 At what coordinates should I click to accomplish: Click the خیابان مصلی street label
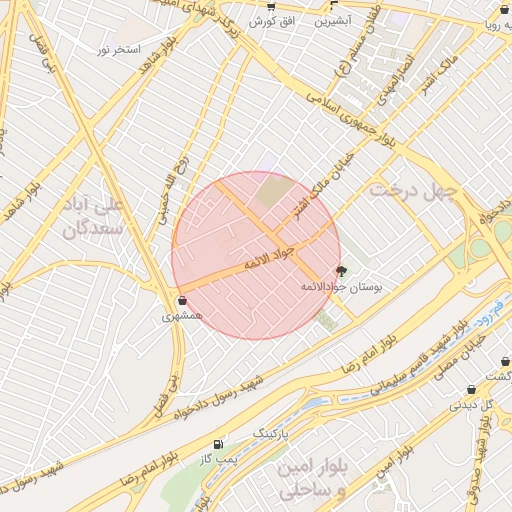pyautogui.click(x=460, y=357)
